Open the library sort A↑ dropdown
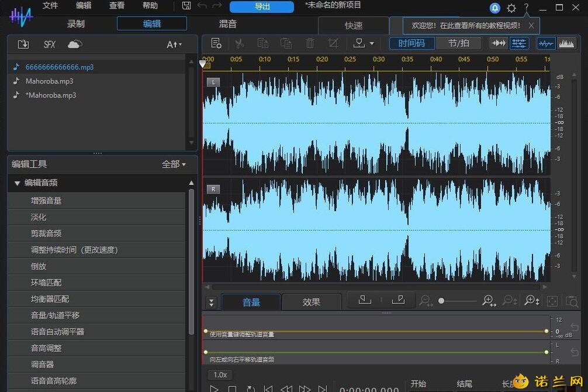The image size is (588, 392). (x=174, y=44)
